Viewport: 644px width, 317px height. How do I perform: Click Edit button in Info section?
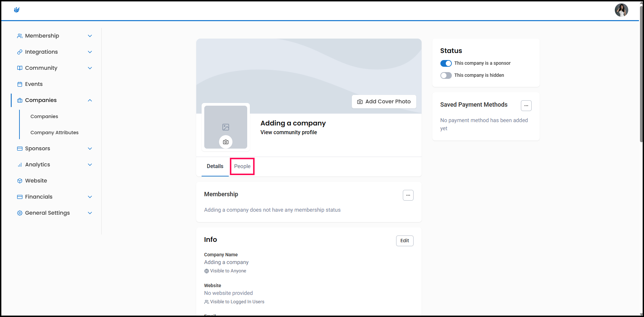click(x=405, y=241)
